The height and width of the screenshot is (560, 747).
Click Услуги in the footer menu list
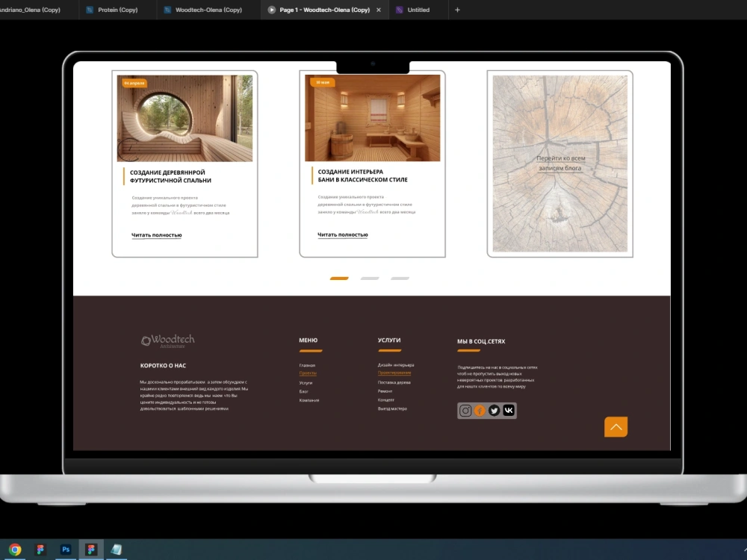tap(306, 383)
